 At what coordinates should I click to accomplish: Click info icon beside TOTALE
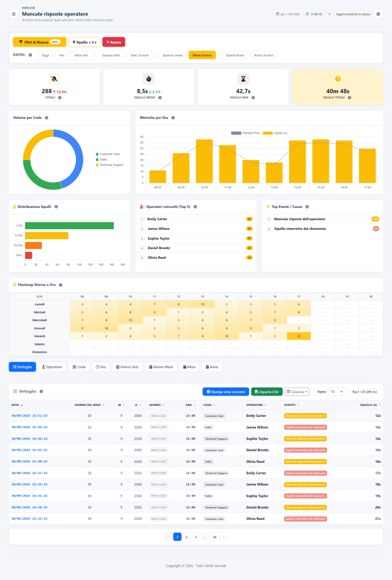60,98
